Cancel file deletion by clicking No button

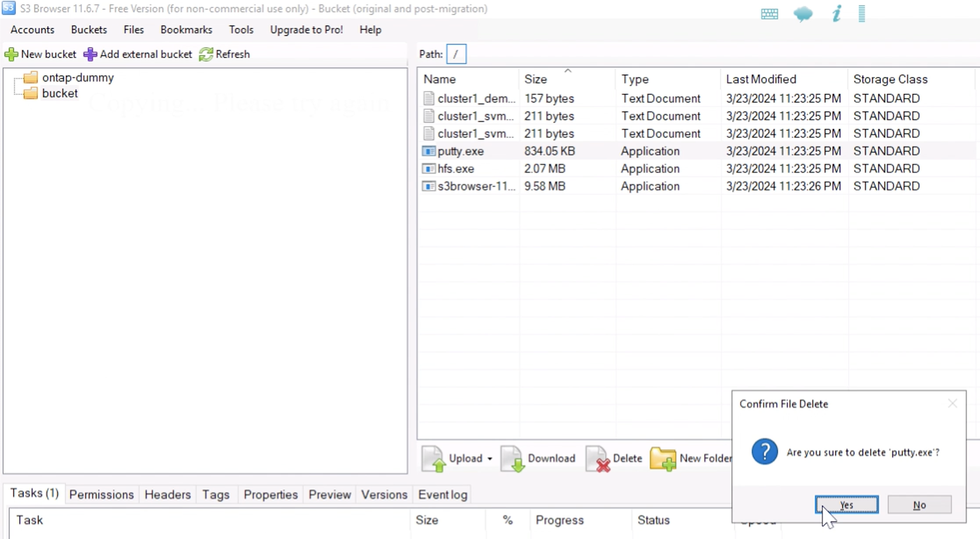(919, 504)
